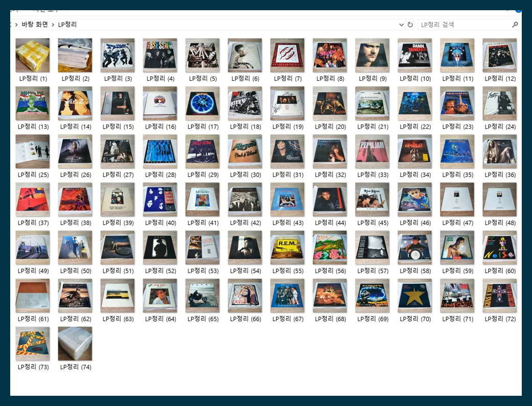Image resolution: width=532 pixels, height=406 pixels.
Task: Select the Obsession album thumbnail LP정리 (4)
Action: pyautogui.click(x=160, y=55)
